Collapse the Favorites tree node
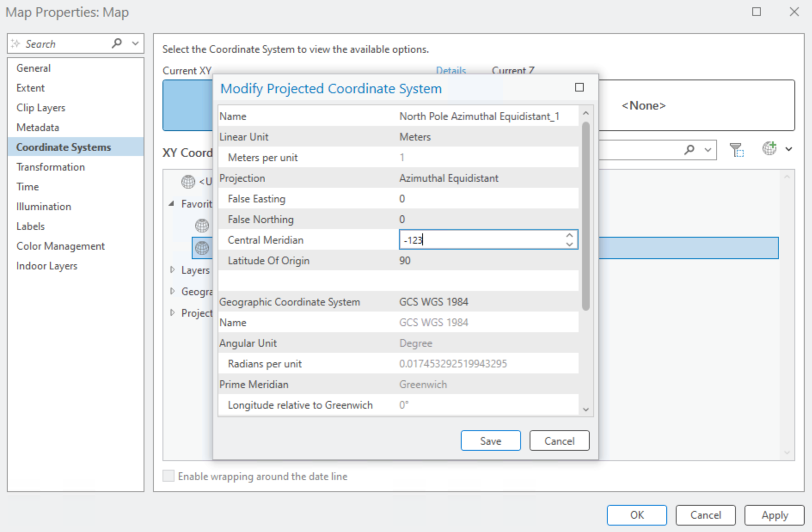Viewport: 812px width, 532px height. coord(172,204)
